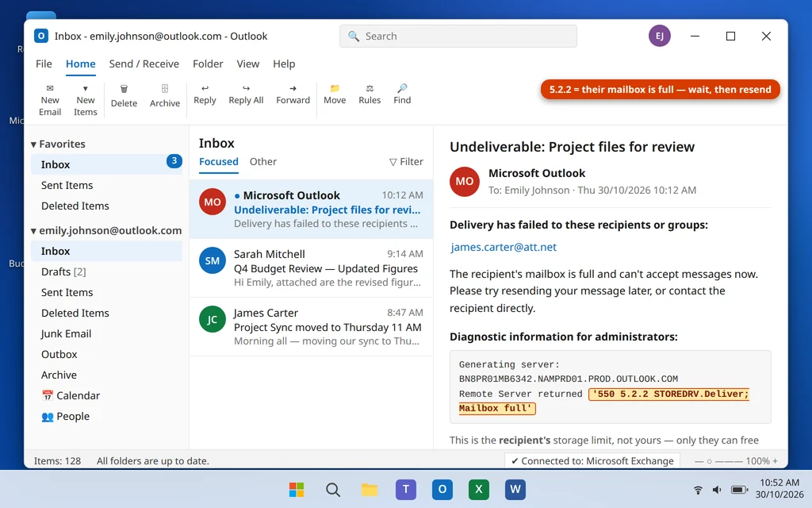Open the Folder tab

208,63
